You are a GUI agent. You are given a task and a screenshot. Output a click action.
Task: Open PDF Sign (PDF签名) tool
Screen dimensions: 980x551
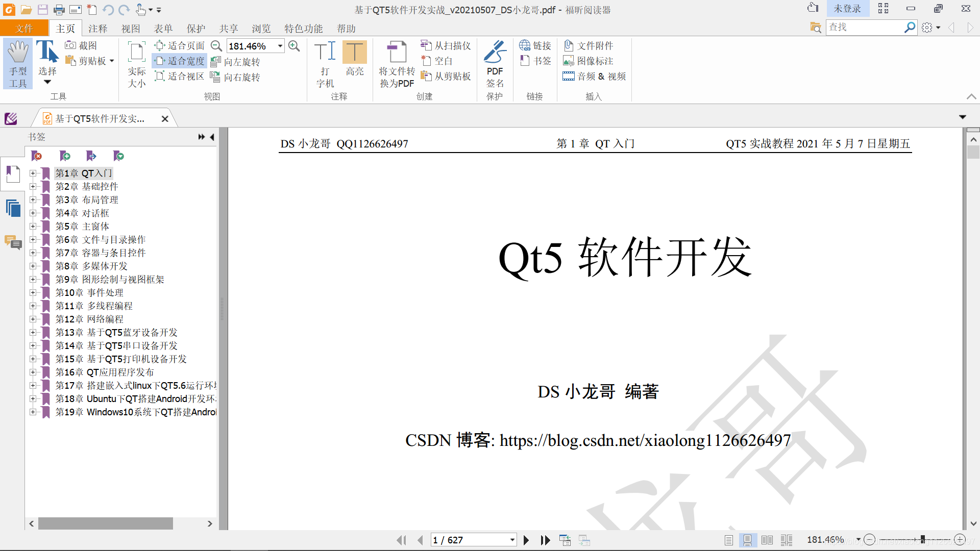(x=495, y=64)
